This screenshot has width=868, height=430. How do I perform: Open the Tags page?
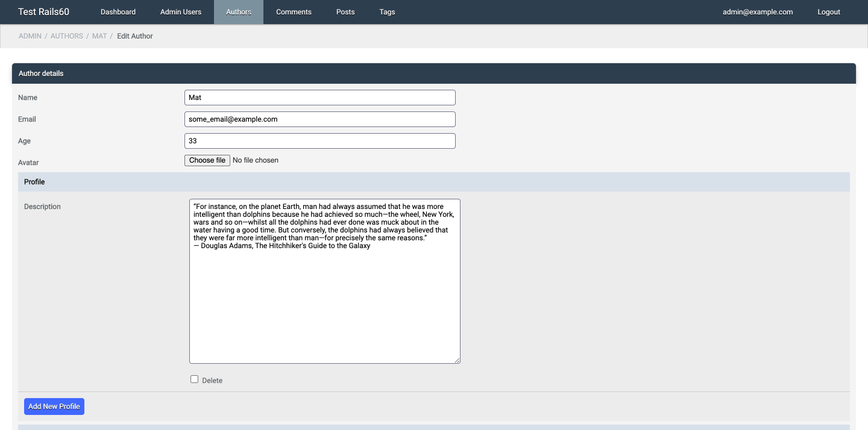tap(388, 12)
